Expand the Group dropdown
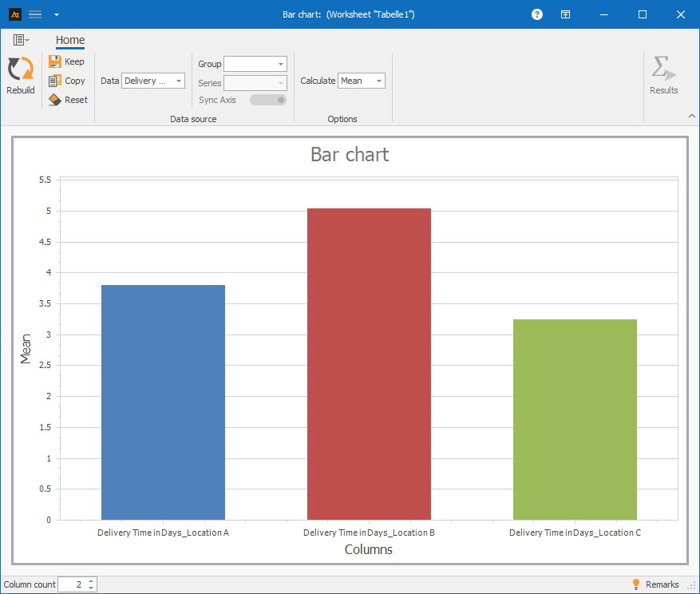 [255, 64]
